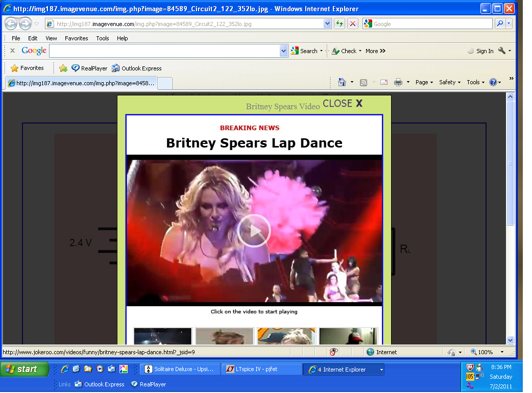The height and width of the screenshot is (393, 532).
Task: Click the Google logo on the toolbar
Action: click(34, 51)
